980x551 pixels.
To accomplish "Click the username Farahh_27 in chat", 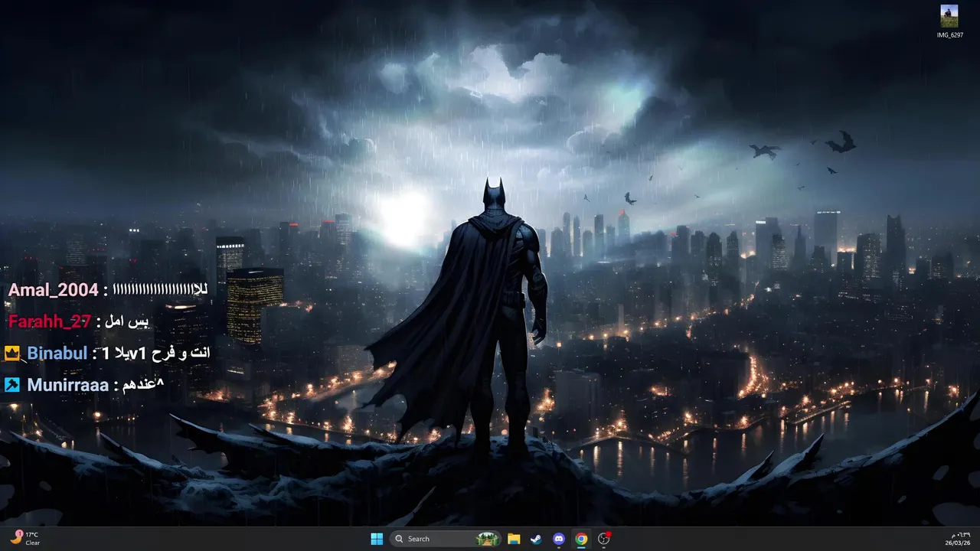I will [50, 321].
